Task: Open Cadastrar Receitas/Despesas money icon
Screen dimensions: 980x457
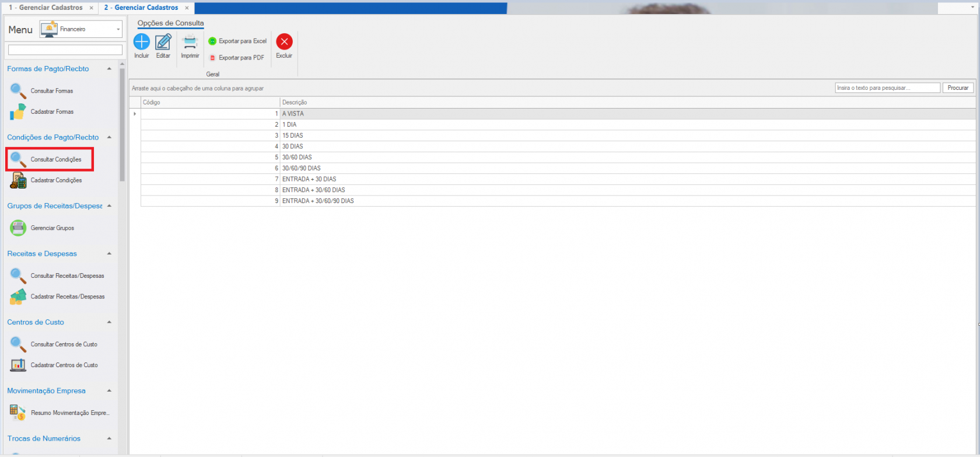Action: tap(18, 296)
